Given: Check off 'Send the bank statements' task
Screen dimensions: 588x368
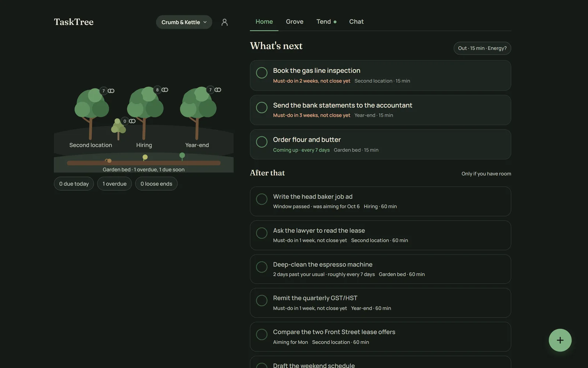Looking at the screenshot, I should [x=262, y=107].
